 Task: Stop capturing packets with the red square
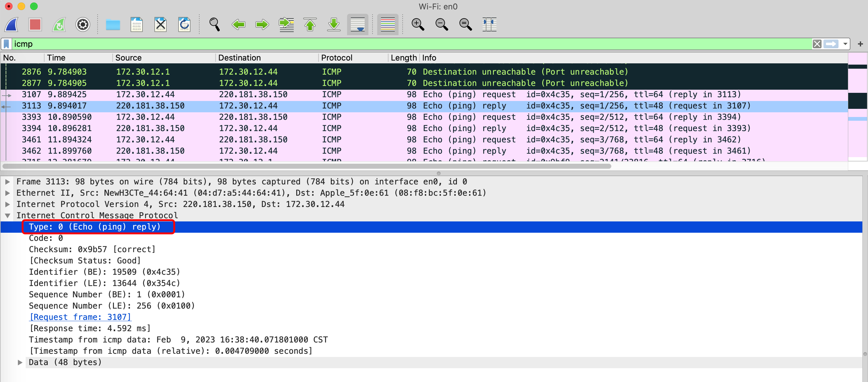[35, 24]
